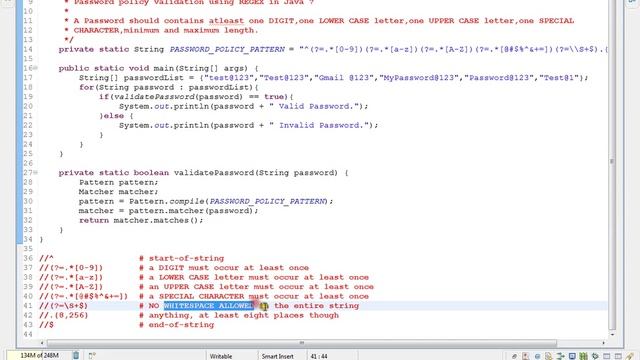640x360 pixels.
Task: Click "Pattern pattern;" declaration on line 28
Action: (118, 182)
